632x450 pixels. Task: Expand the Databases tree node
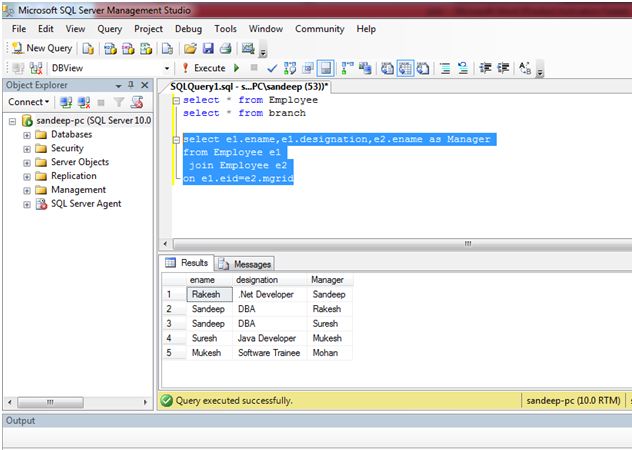(x=26, y=134)
